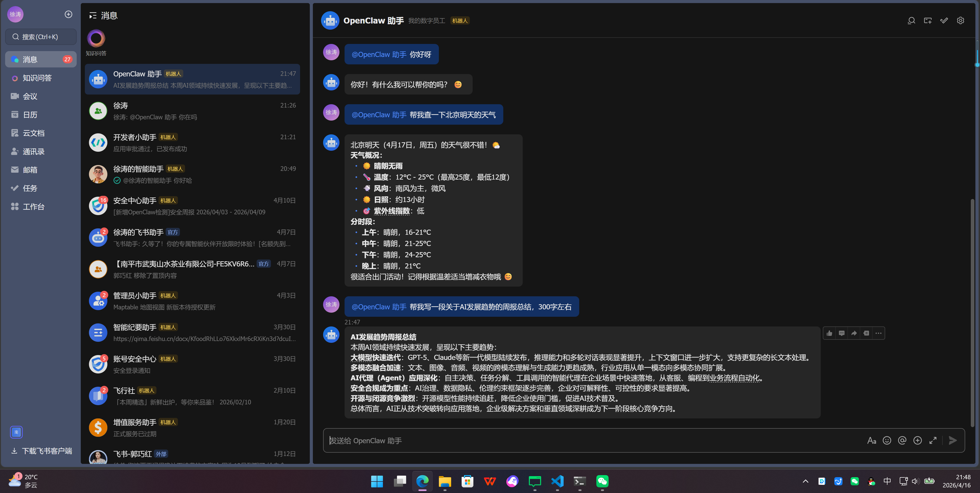The width and height of the screenshot is (980, 493).
Task: Collapse the message list with the filter icon
Action: coord(92,16)
